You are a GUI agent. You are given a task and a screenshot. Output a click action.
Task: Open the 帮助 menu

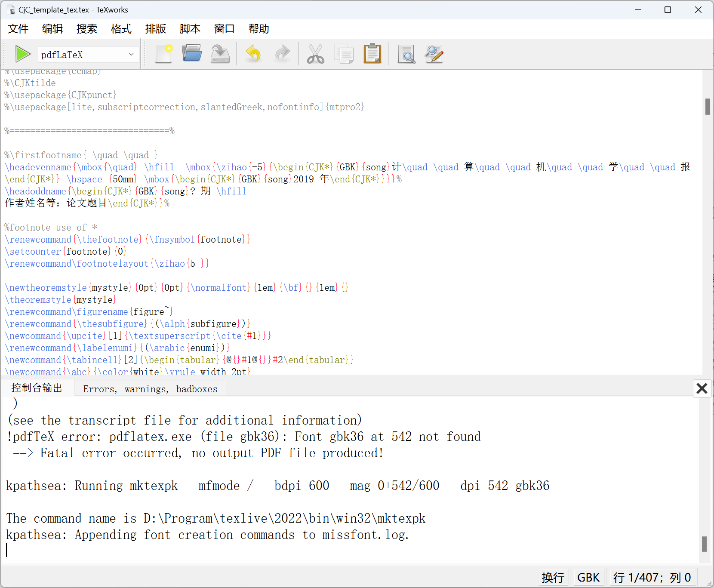coord(259,29)
